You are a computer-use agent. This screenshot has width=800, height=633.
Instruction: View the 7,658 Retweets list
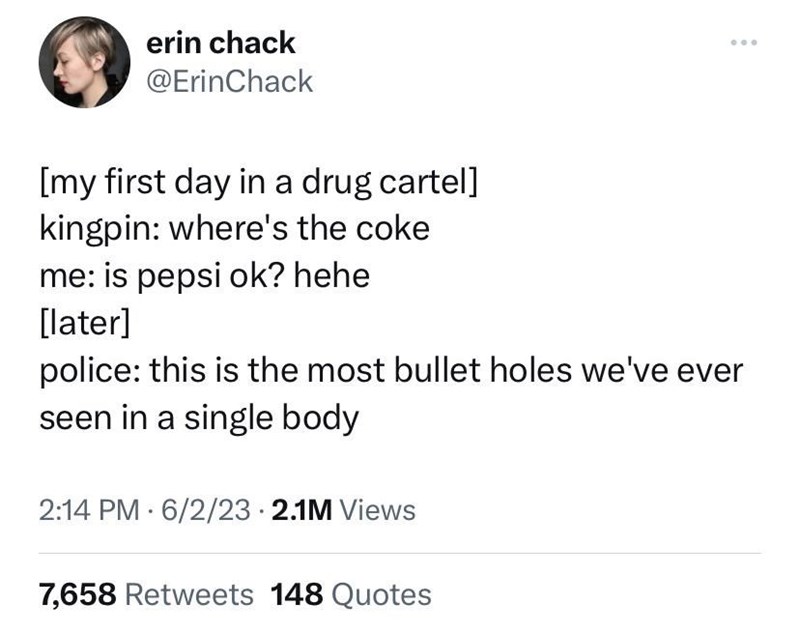[x=146, y=595]
